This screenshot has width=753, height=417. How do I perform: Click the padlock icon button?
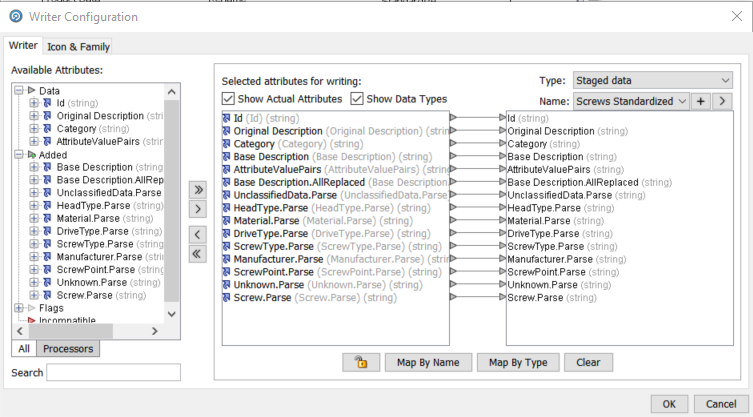tap(360, 362)
